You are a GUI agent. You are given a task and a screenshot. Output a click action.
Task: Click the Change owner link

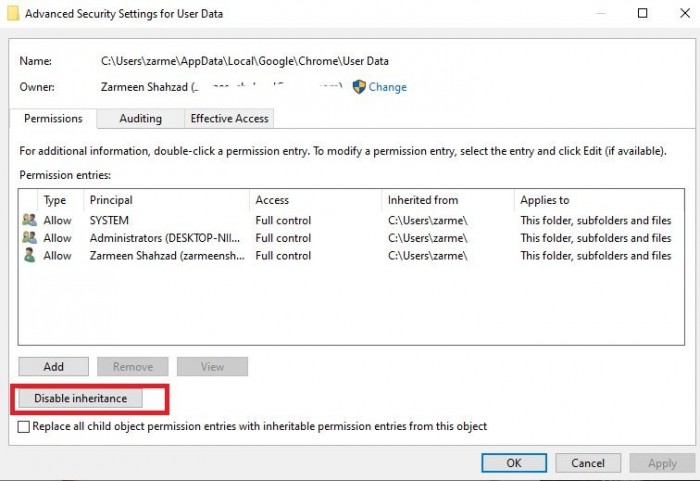(x=387, y=87)
